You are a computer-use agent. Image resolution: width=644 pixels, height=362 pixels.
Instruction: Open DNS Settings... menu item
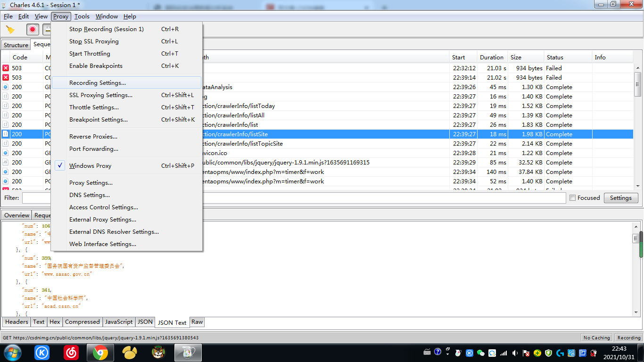(x=126, y=195)
